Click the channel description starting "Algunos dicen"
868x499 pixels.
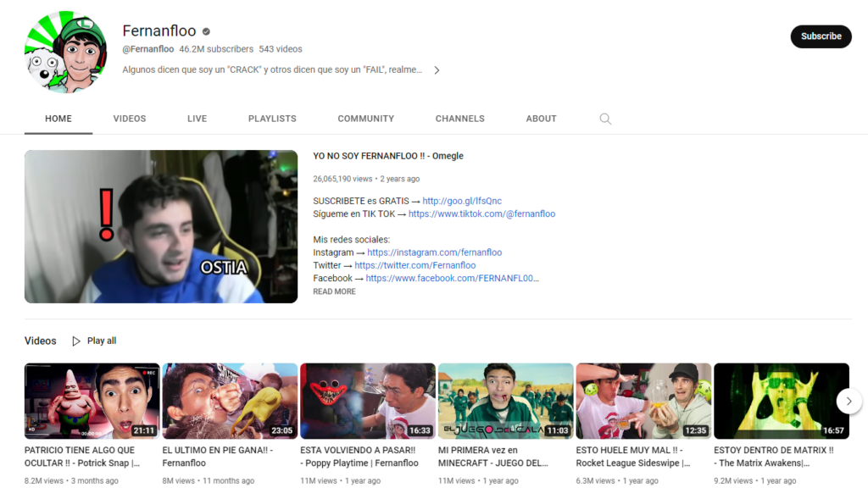[x=272, y=69]
